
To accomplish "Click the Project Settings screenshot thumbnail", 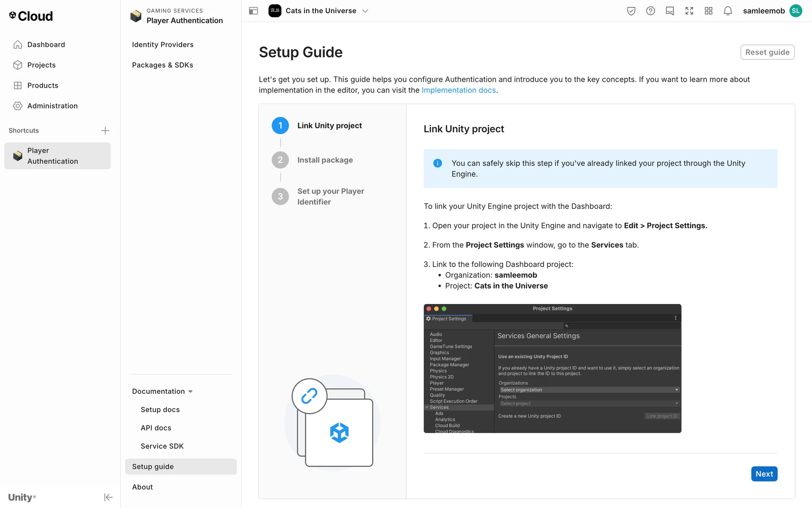I will coord(552,368).
